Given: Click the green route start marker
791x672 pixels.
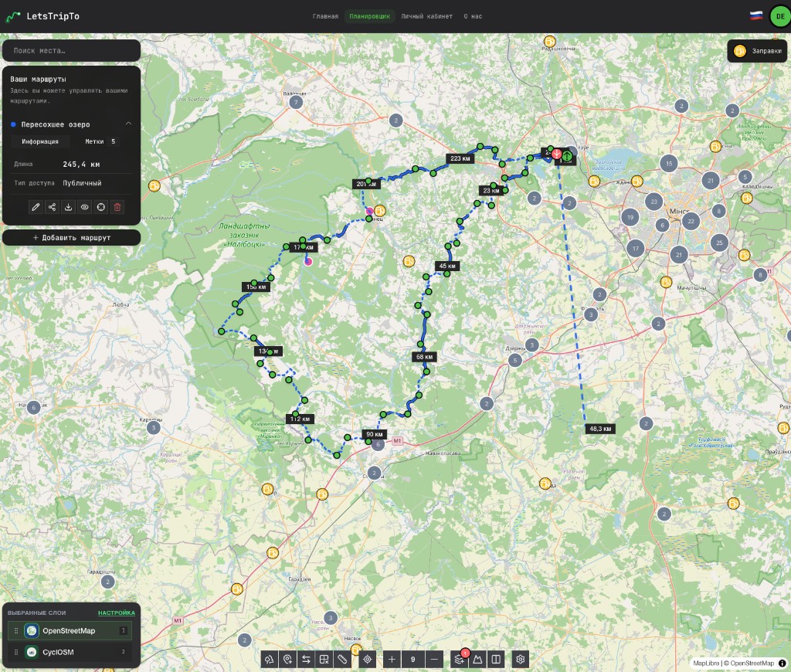Looking at the screenshot, I should coord(567,156).
